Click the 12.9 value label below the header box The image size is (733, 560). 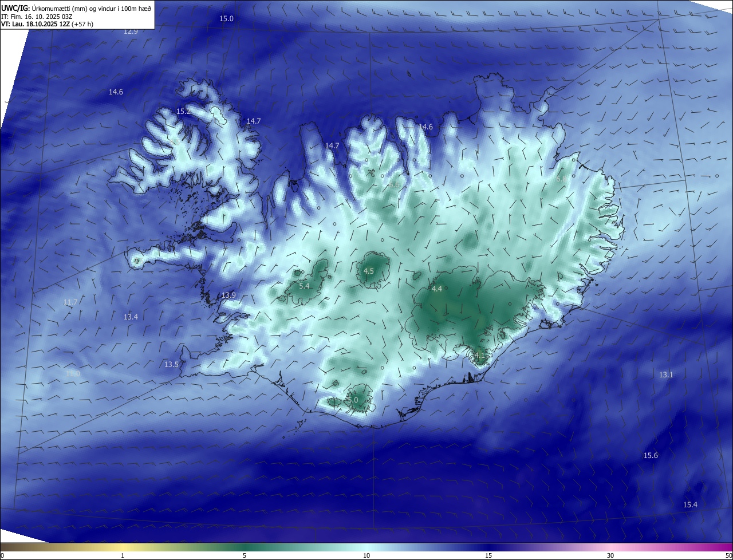(131, 31)
